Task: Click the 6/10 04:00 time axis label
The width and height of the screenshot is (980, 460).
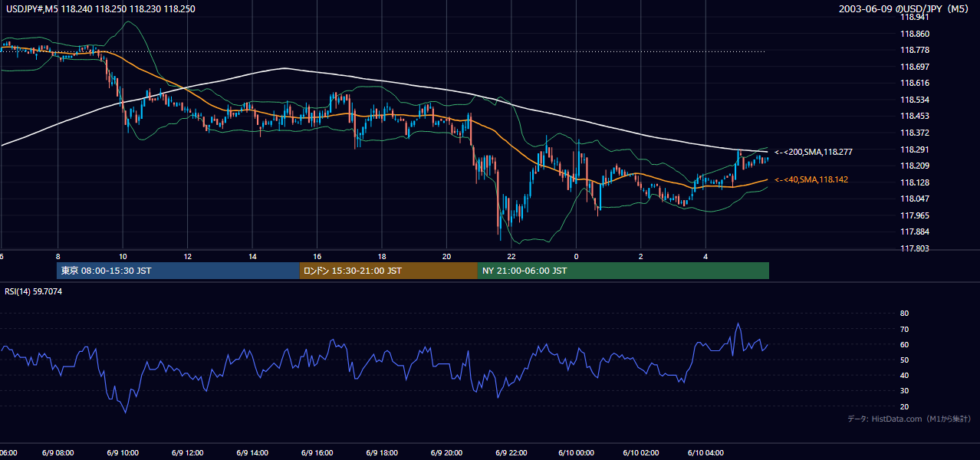Action: (705, 453)
